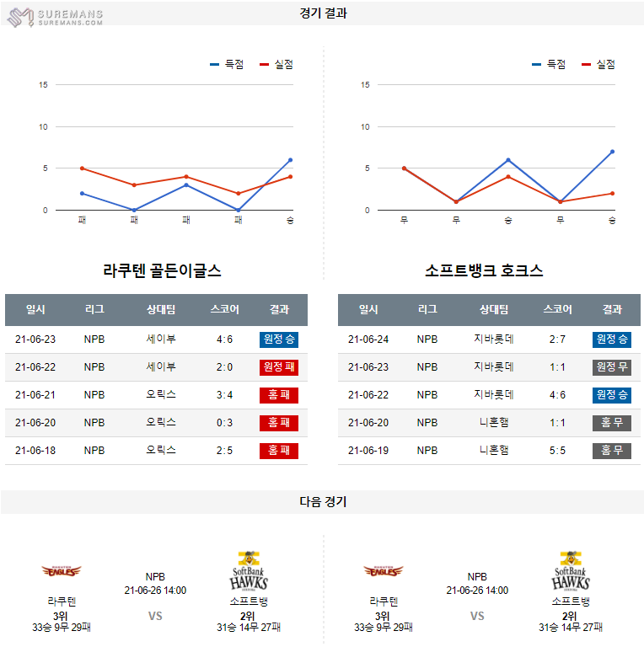Sort Rakuten table by the 스코어 column header
644x663 pixels.
click(224, 310)
